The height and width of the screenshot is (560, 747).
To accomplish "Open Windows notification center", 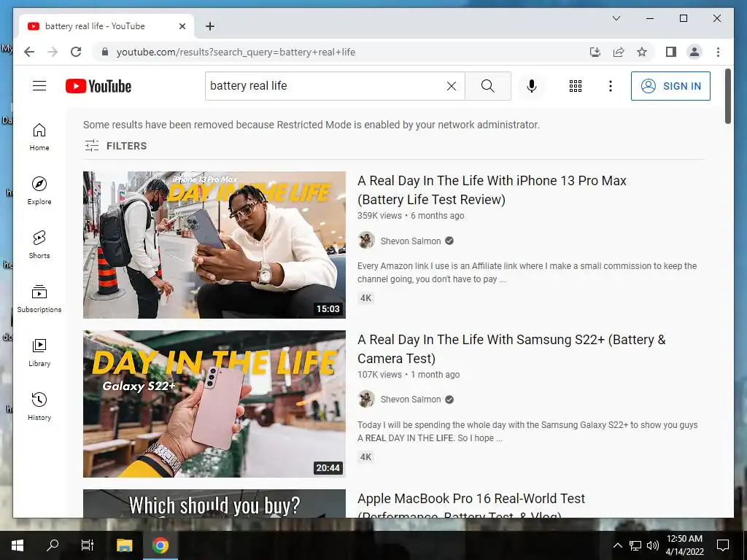I will pyautogui.click(x=723, y=545).
